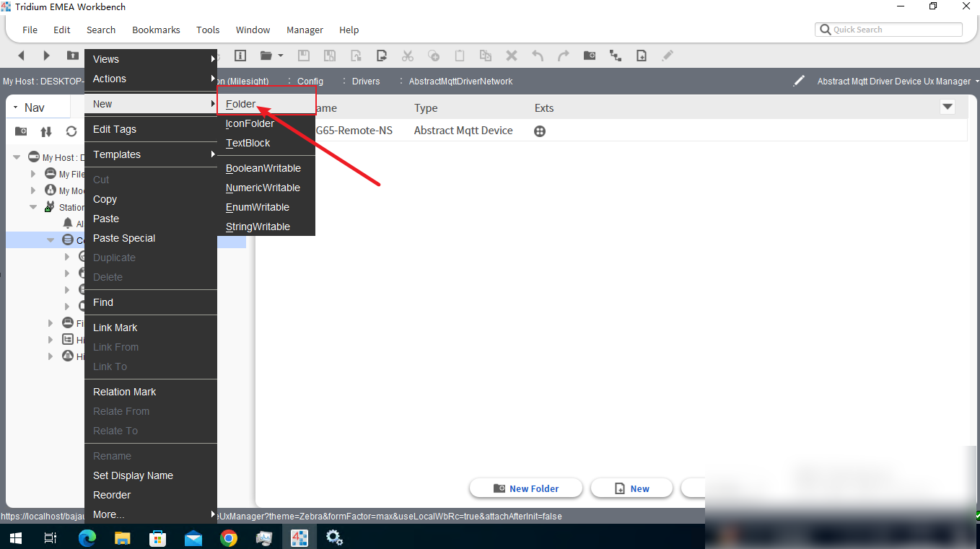Click the up-level folder toolbar icon

72,56
